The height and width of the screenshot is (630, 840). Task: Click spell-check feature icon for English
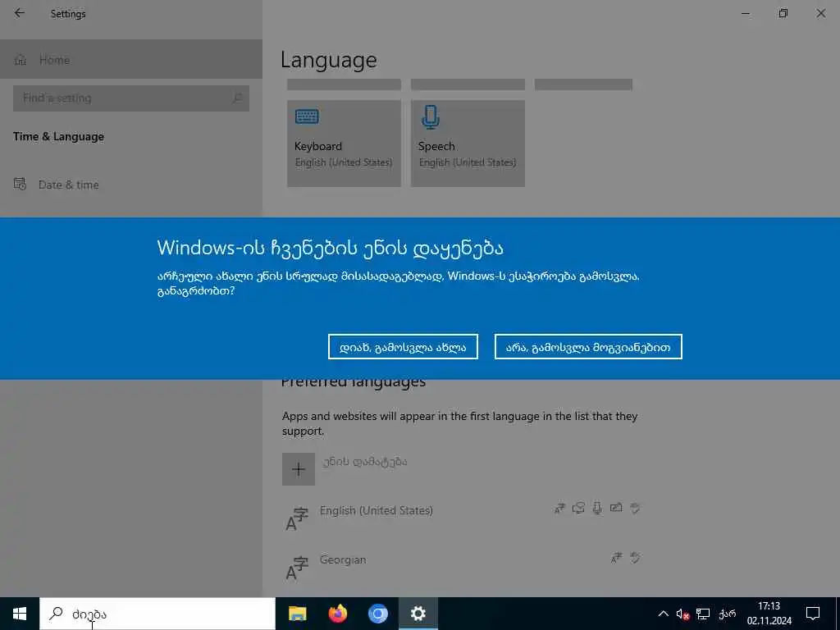click(635, 508)
